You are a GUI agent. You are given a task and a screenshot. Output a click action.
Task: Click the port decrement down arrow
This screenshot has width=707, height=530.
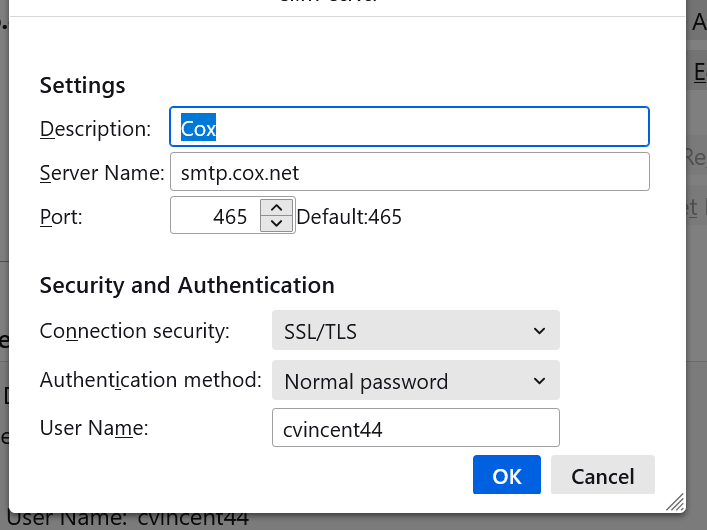pyautogui.click(x=276, y=223)
